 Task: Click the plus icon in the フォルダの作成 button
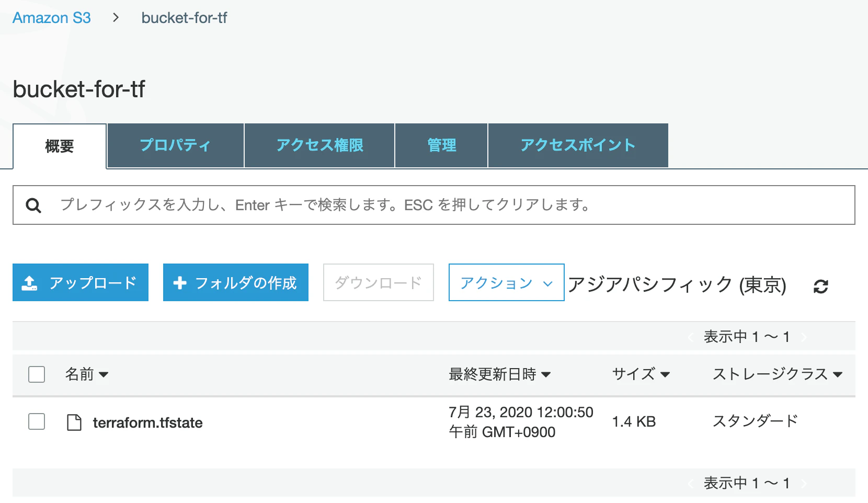[180, 283]
